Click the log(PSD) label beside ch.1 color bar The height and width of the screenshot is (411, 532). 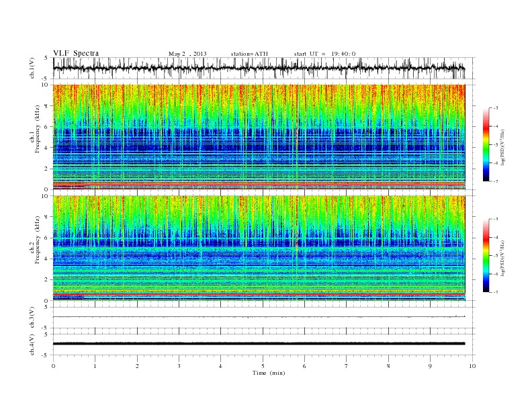503,146
